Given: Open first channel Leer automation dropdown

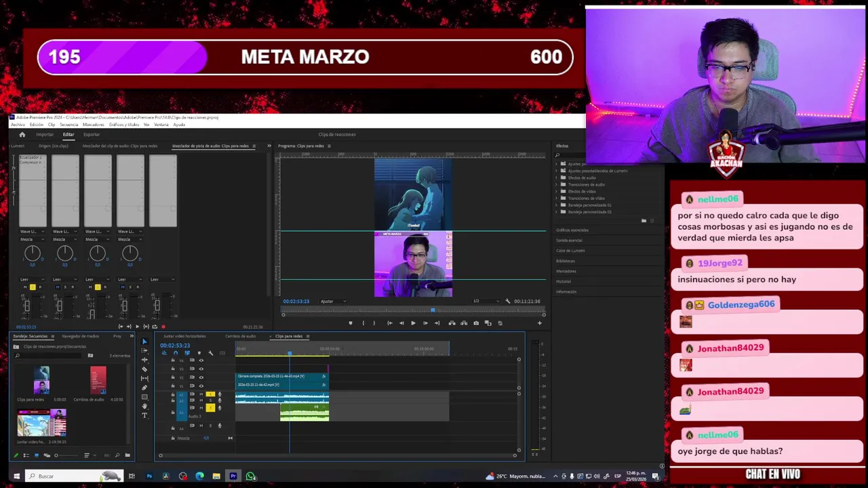Looking at the screenshot, I should click(32, 279).
